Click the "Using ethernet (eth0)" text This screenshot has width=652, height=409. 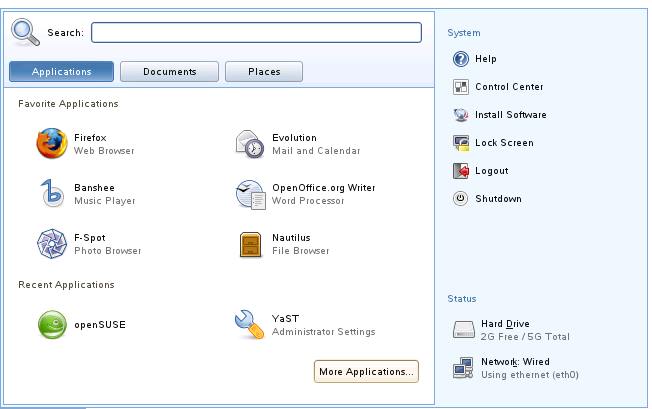(530, 375)
